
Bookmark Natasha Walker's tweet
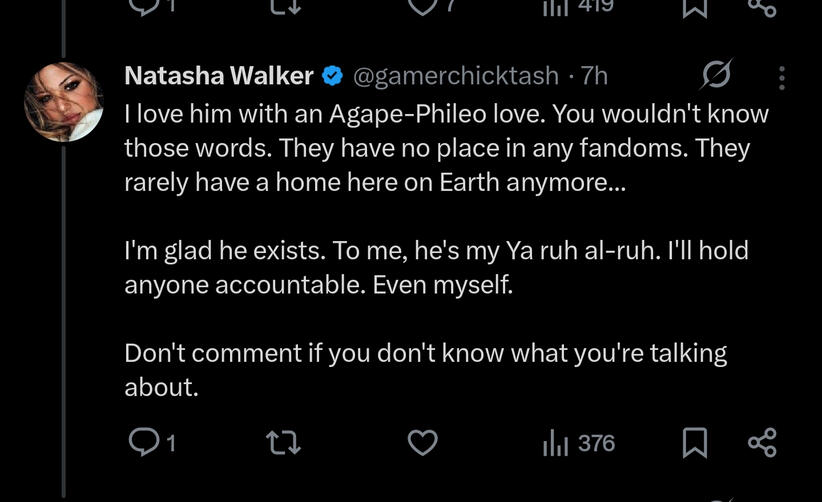(695, 443)
